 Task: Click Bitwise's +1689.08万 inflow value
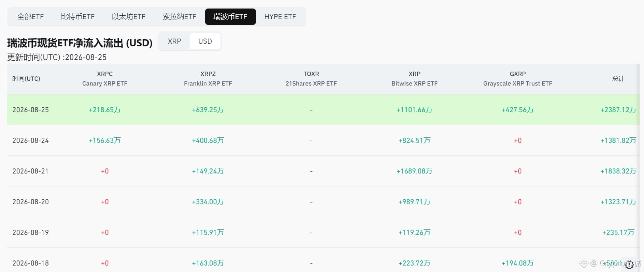[414, 171]
